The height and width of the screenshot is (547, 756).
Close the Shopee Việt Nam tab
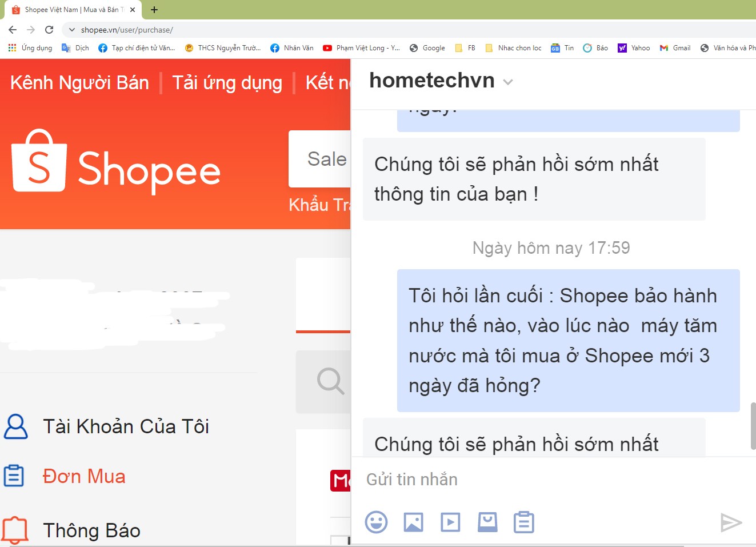click(133, 10)
